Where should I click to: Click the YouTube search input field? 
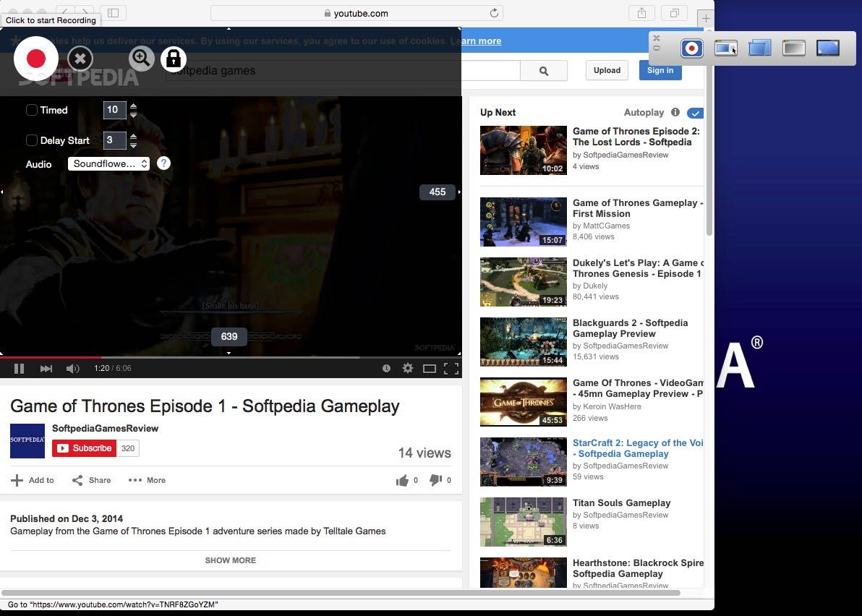343,70
